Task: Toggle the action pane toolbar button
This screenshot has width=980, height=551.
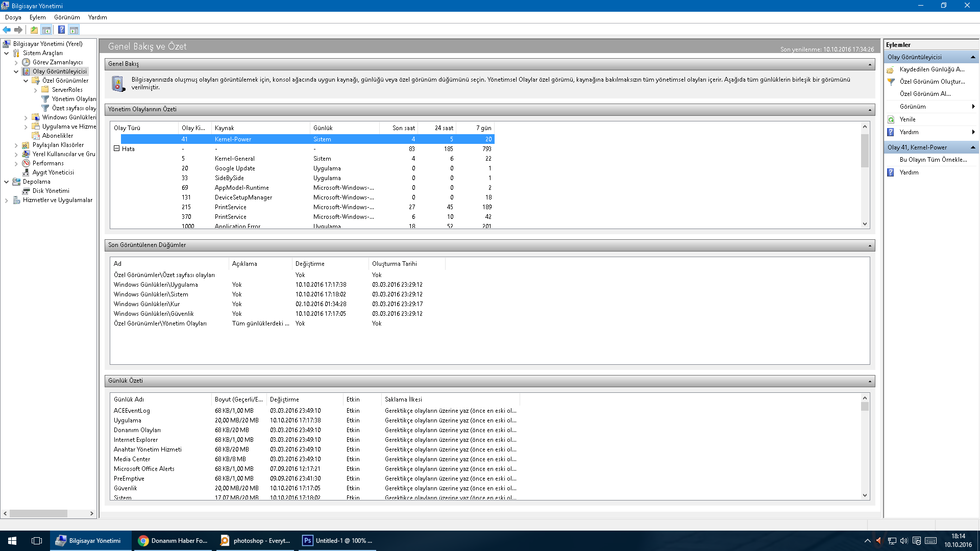Action: tap(74, 30)
